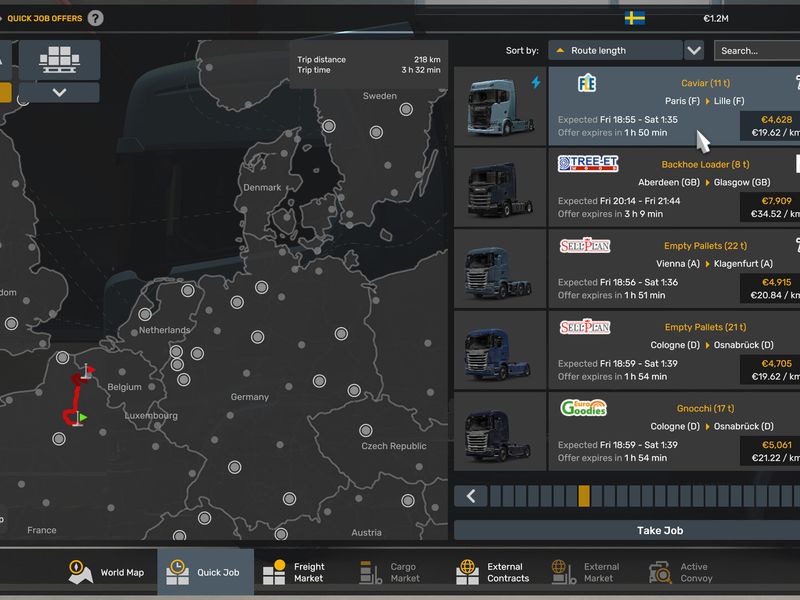Click the Tree-ET company logo

[588, 163]
